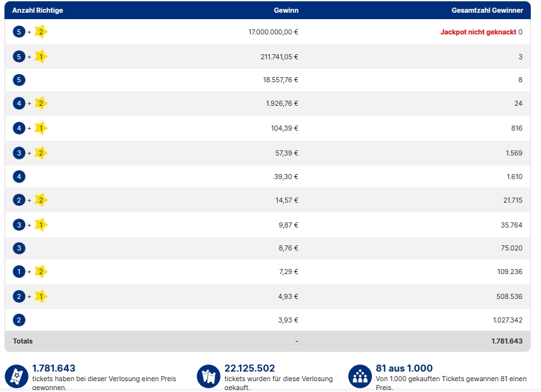The height and width of the screenshot is (392, 541).
Task: Click the Gewinn column header
Action: [x=286, y=10]
